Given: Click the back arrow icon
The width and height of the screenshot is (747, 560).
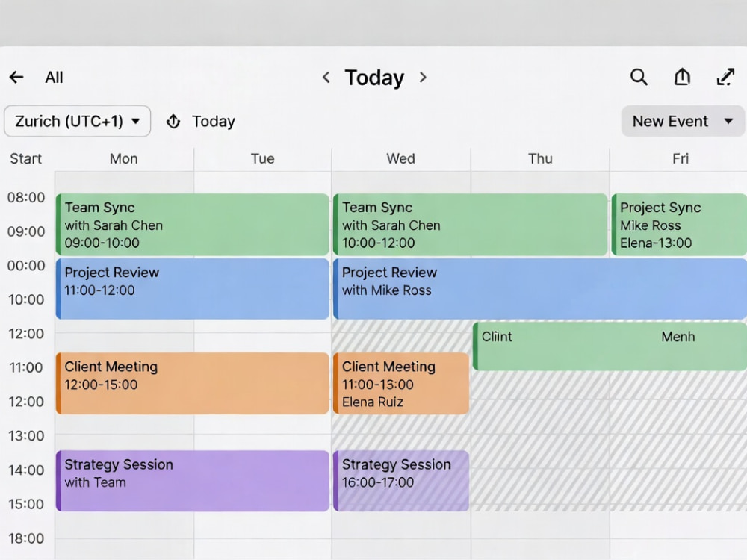Looking at the screenshot, I should pos(16,77).
